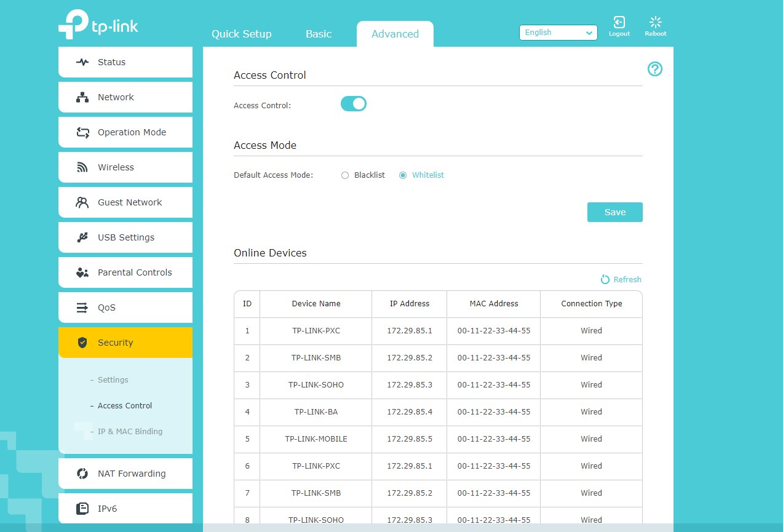Turn off the Access Control switch
This screenshot has width=783, height=532.
(x=354, y=104)
